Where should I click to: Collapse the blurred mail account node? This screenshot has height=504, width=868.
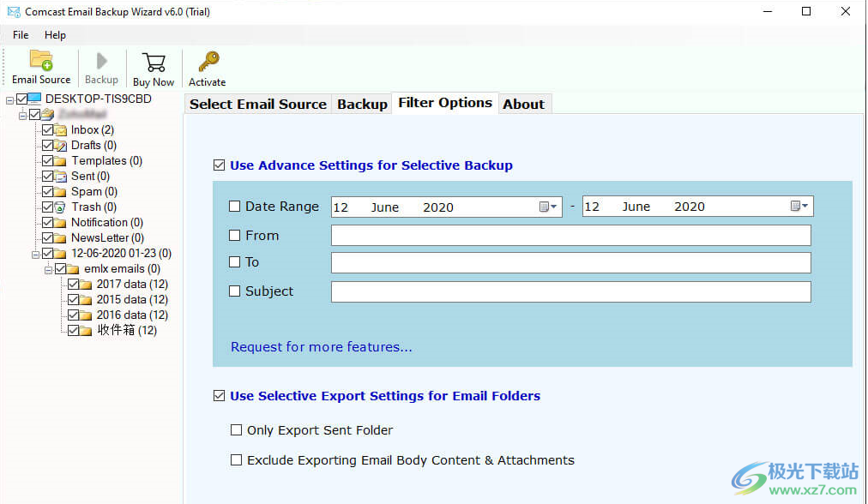[22, 115]
